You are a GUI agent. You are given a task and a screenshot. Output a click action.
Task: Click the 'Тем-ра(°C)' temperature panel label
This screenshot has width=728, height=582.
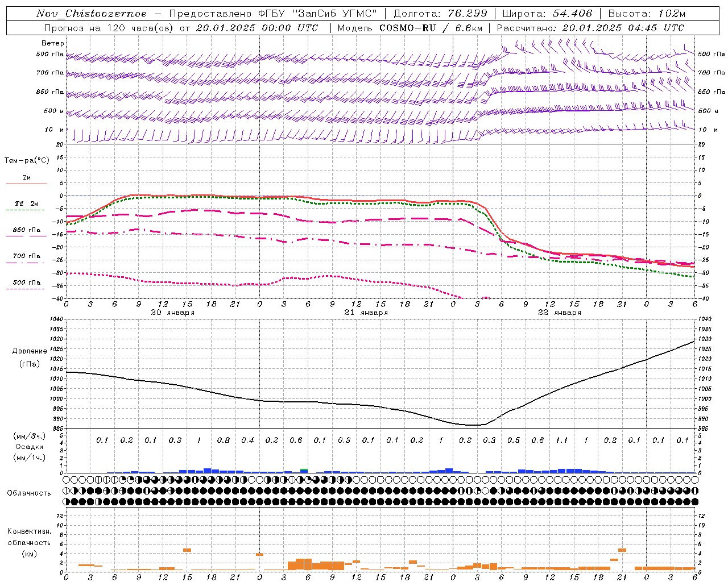pos(27,161)
